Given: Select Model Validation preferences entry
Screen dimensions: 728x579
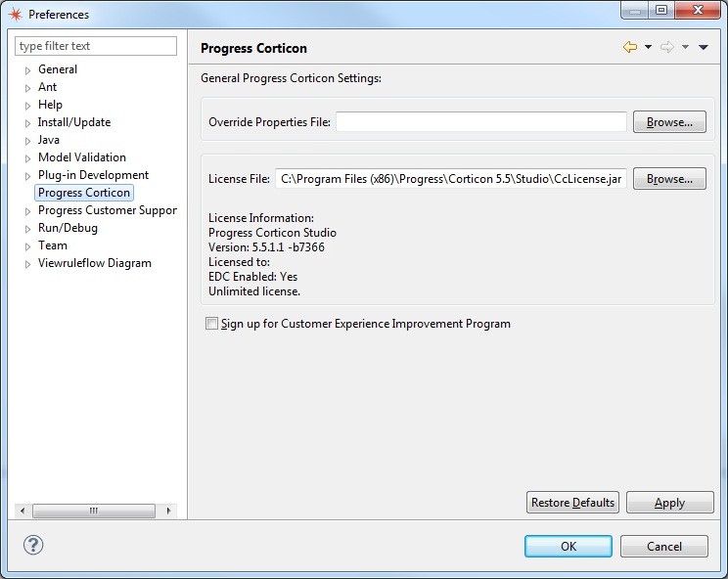Looking at the screenshot, I should tap(82, 157).
